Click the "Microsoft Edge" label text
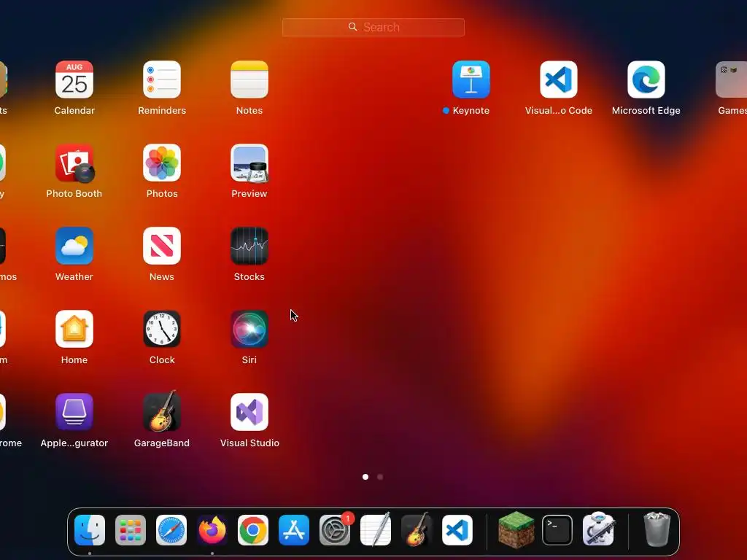 pos(646,111)
